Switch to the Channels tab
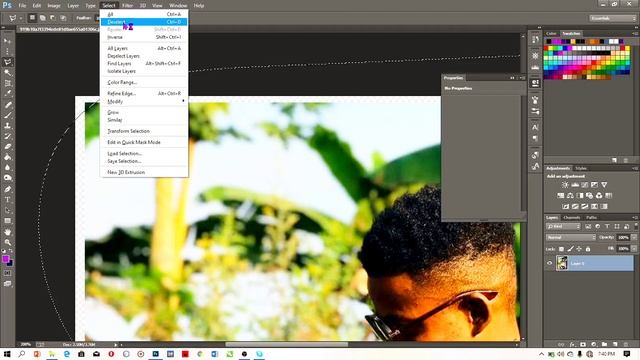The width and height of the screenshot is (640, 360). [571, 218]
